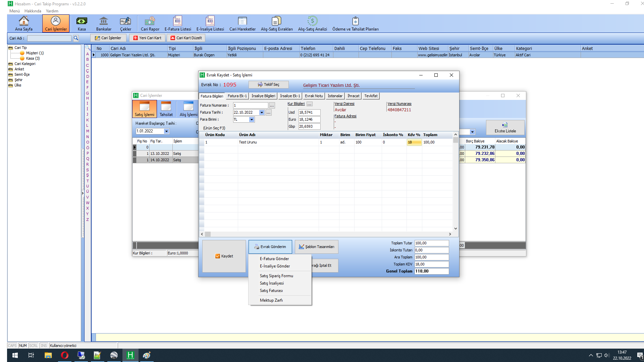Choose Mektup Zarfı menu entry
Viewport: 644px width, 362px height.
(271, 300)
